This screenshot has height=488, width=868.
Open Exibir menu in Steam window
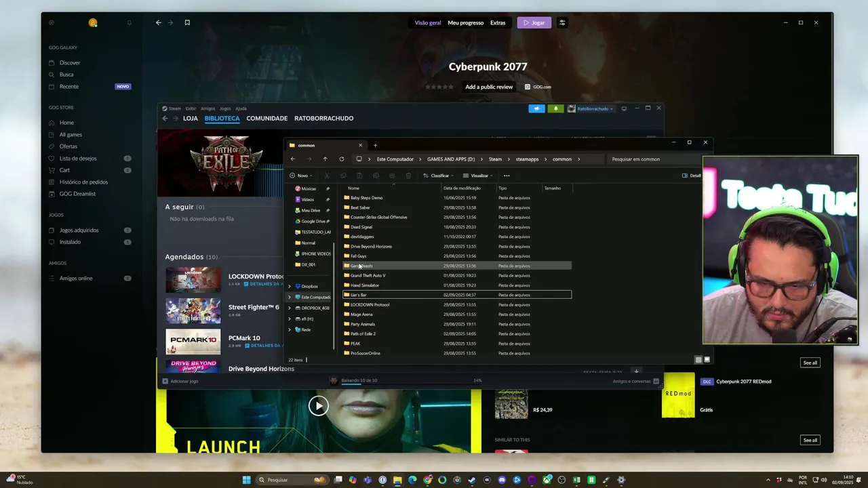click(x=191, y=108)
